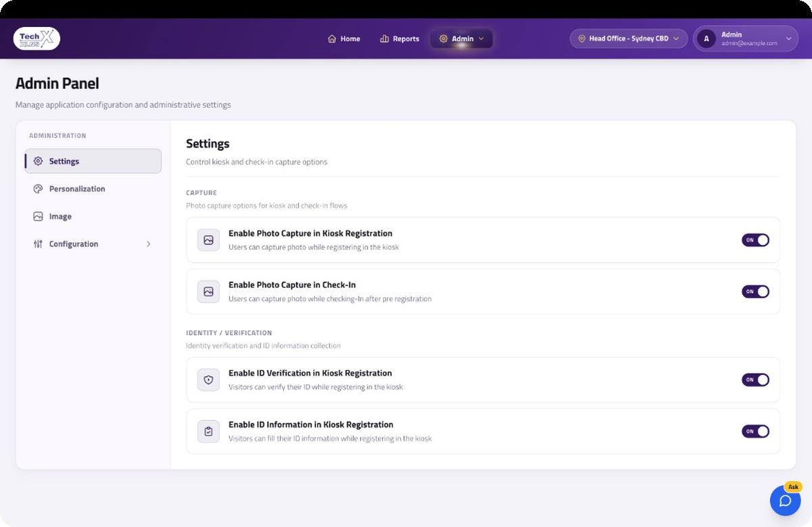Viewport: 812px width, 527px height.
Task: Click the TechX logo
Action: pyautogui.click(x=37, y=39)
